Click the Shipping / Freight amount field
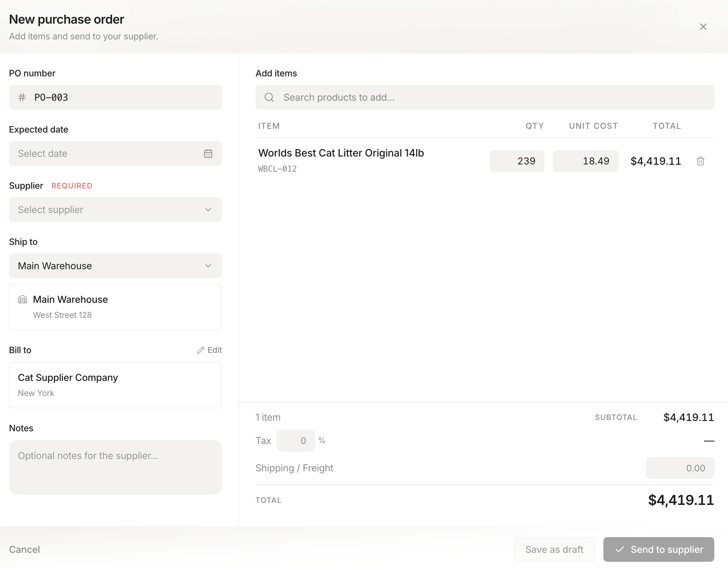Screen dimensions: 728x570 click(x=680, y=468)
